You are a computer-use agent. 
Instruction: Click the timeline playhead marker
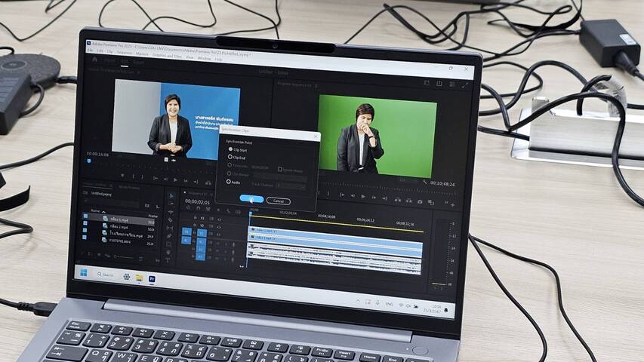251,213
